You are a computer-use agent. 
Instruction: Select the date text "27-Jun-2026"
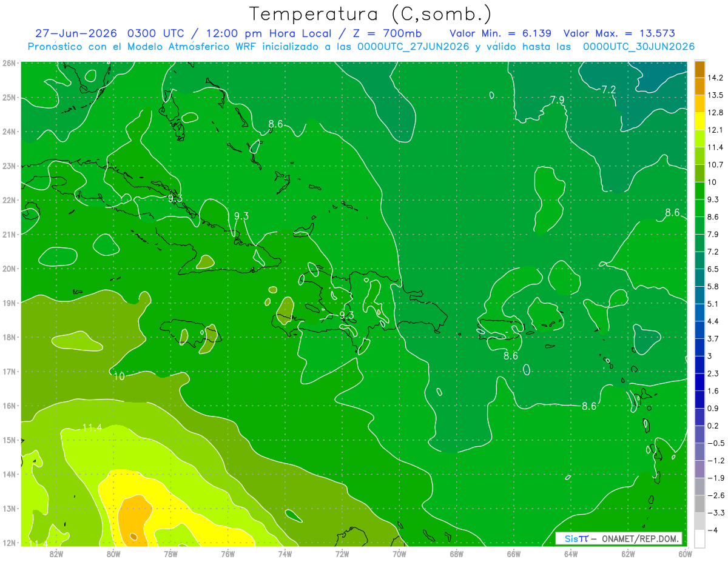tap(76, 33)
